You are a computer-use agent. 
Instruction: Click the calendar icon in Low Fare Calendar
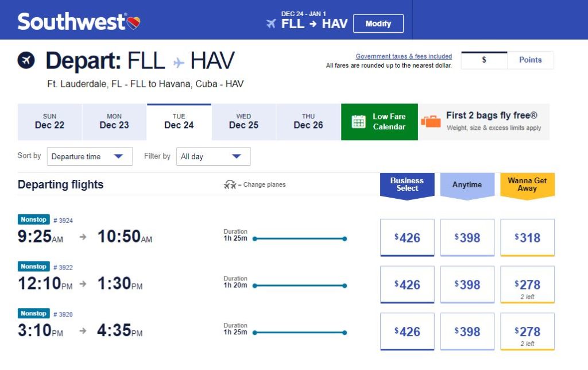pyautogui.click(x=358, y=122)
